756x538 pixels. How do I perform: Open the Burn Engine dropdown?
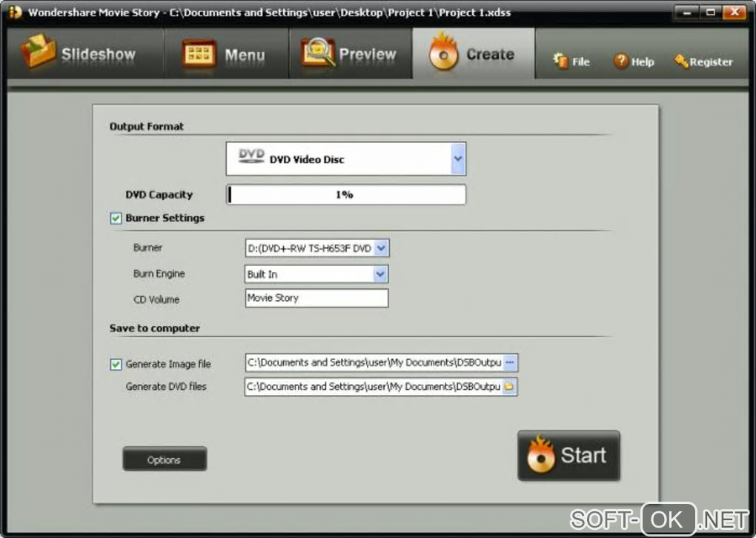click(380, 274)
